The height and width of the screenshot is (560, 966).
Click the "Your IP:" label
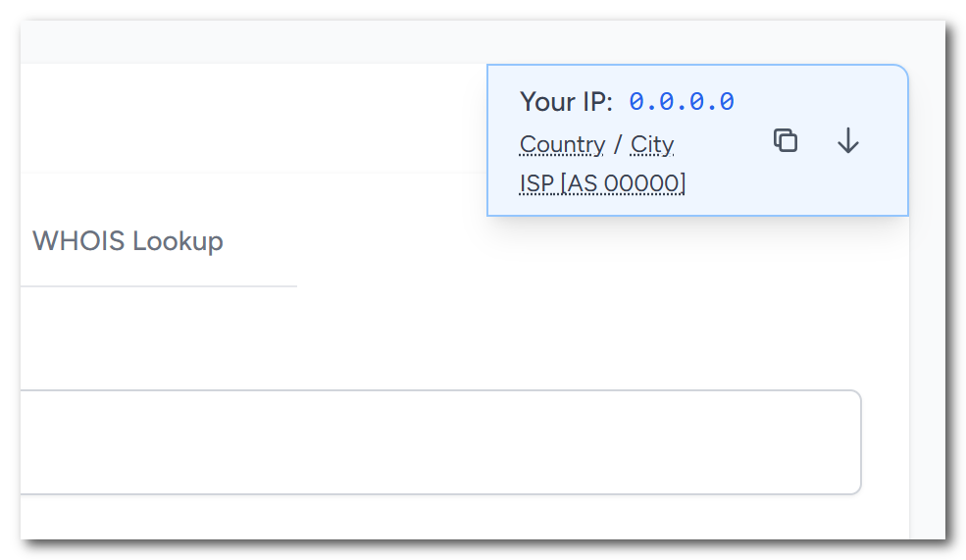point(566,101)
